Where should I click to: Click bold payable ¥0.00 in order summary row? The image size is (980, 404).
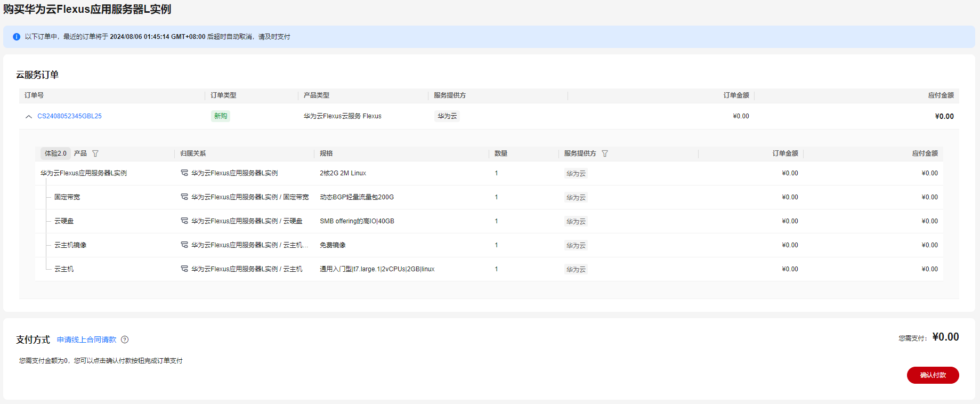pos(944,116)
